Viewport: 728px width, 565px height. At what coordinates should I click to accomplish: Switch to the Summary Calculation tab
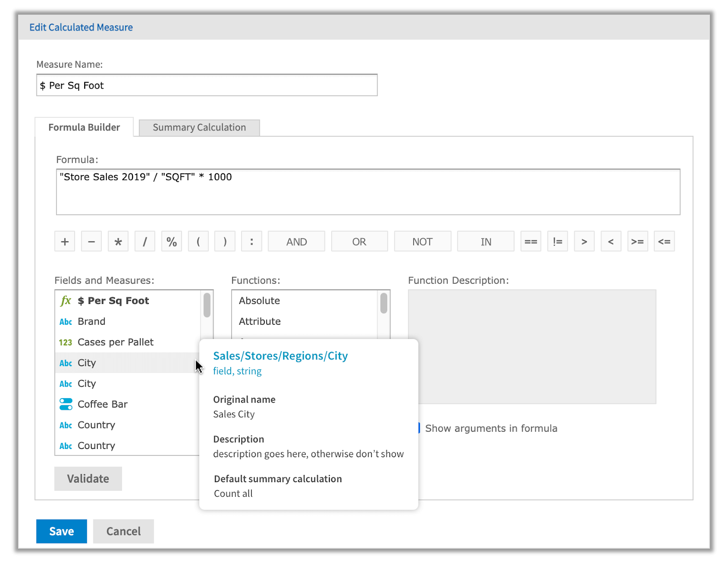coord(199,128)
